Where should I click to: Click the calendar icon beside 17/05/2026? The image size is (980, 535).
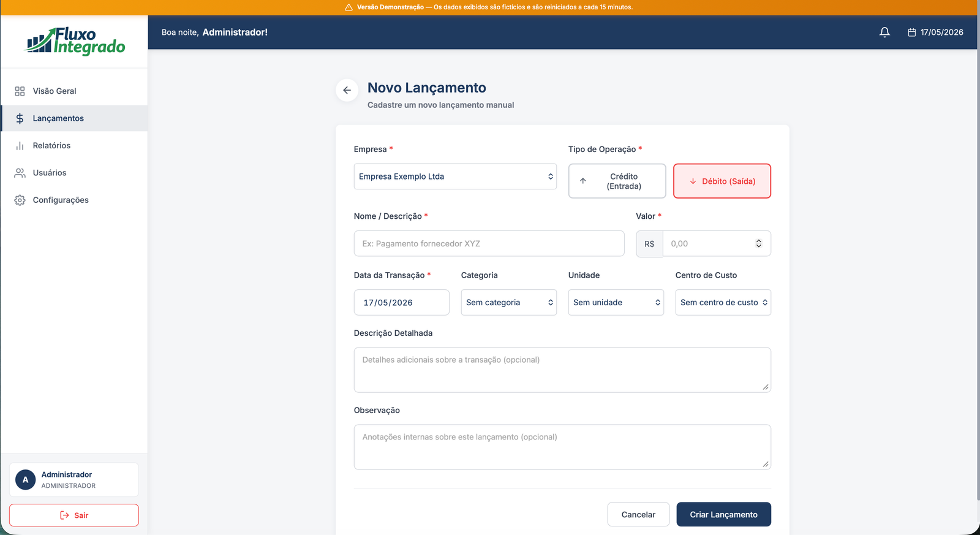tap(911, 32)
